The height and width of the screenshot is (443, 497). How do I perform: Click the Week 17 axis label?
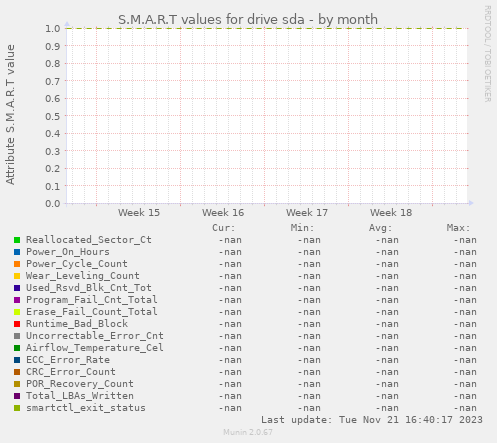307,212
